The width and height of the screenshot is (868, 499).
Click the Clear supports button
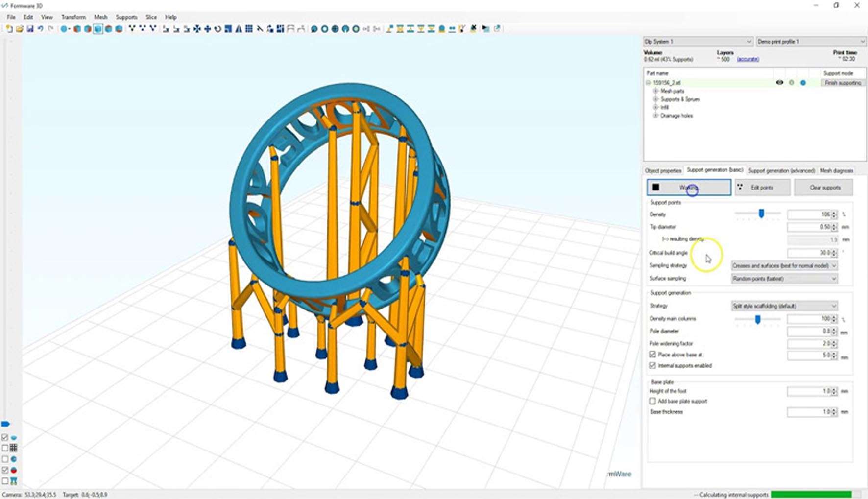(824, 188)
